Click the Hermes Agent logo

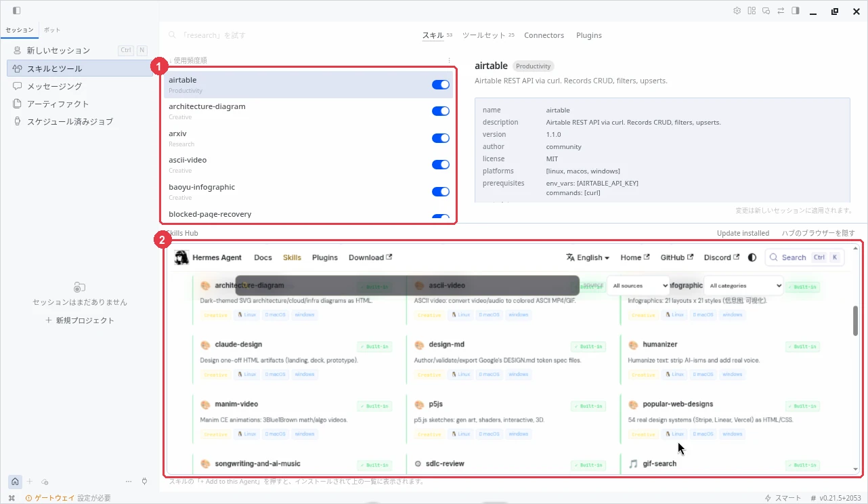[x=181, y=257]
